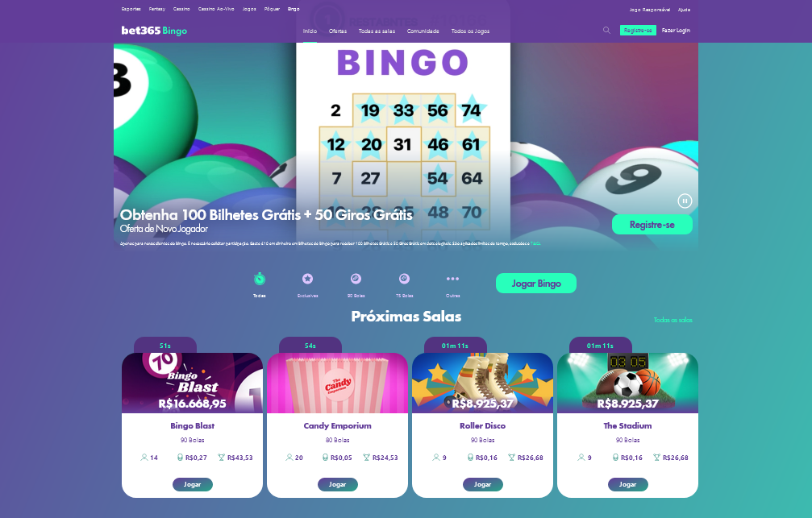Viewport: 812px width, 518px height.
Task: Click the Fazer Login link
Action: point(676,31)
